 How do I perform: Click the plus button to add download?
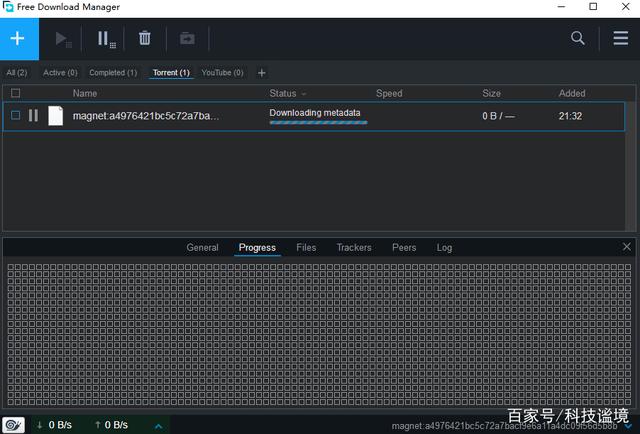(x=19, y=39)
